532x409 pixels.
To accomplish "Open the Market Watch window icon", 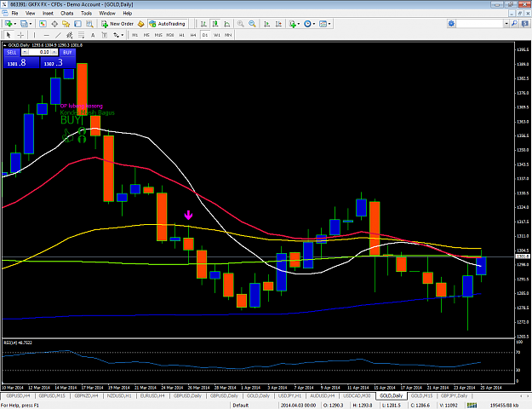I will click(43, 24).
